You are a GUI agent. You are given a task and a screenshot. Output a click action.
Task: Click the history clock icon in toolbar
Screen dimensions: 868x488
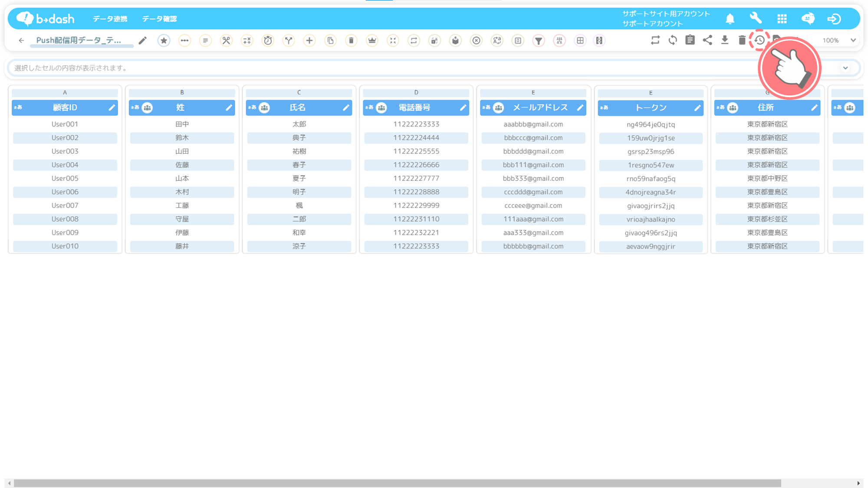[759, 40]
